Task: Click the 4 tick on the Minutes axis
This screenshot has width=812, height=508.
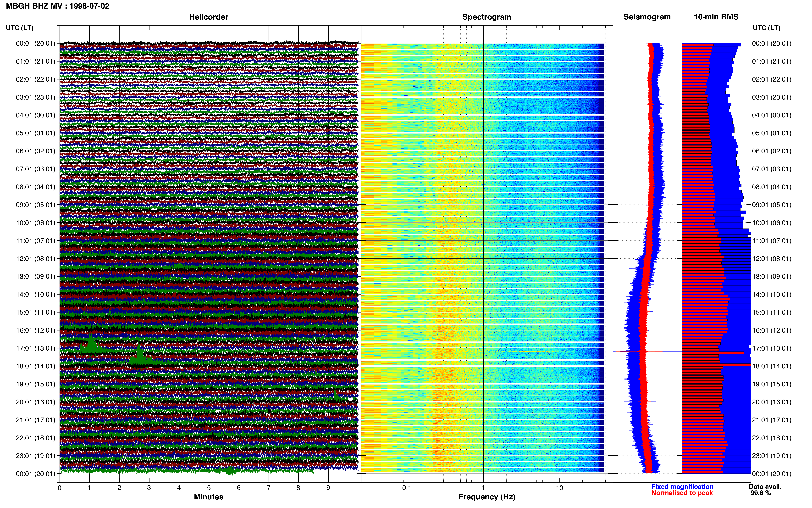Action: coord(179,488)
